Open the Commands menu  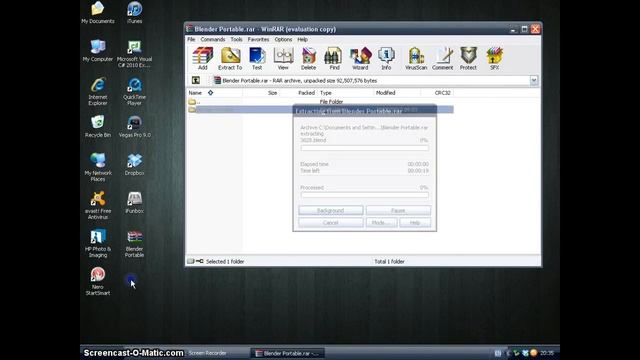213,40
